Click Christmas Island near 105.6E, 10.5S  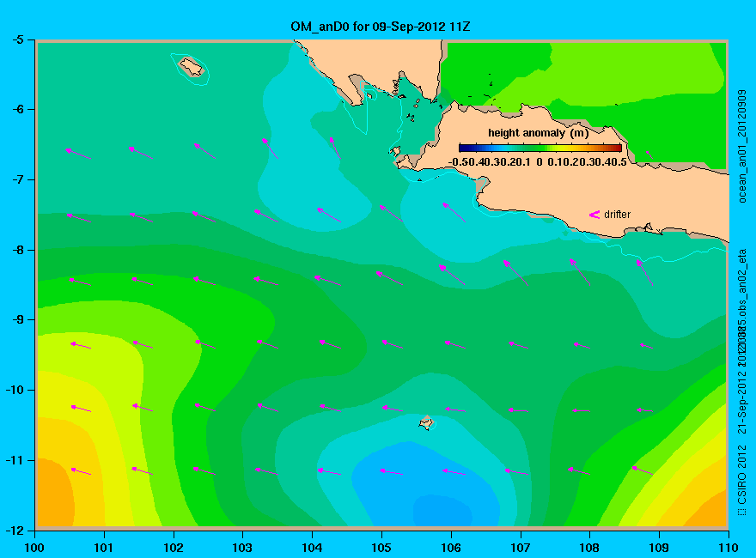click(426, 422)
